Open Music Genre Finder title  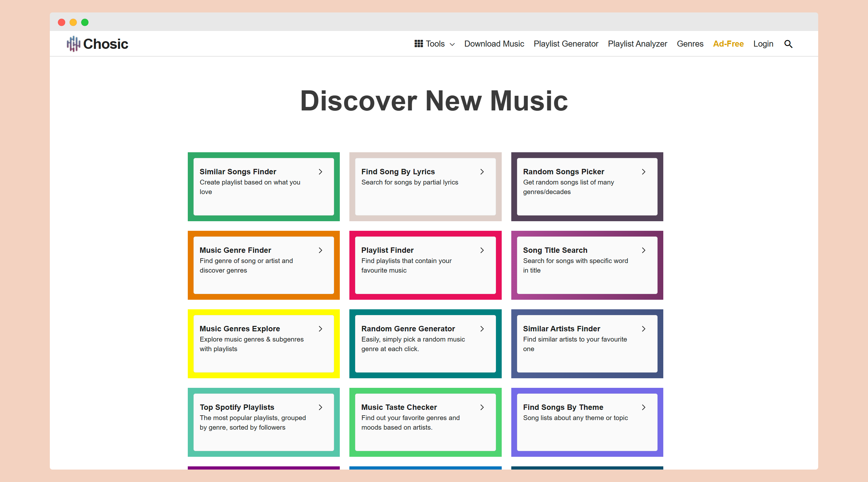235,250
